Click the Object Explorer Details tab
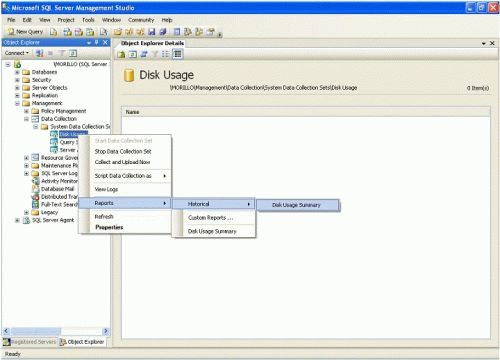The image size is (500, 360). pyautogui.click(x=152, y=43)
